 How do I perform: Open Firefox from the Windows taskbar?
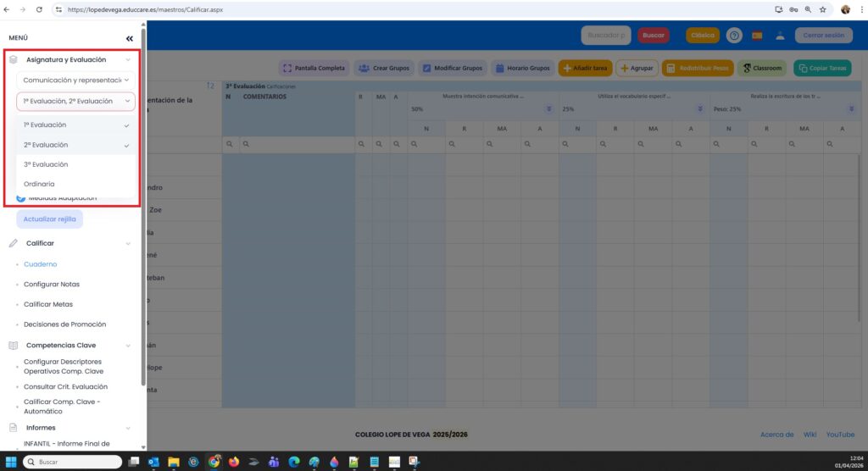pyautogui.click(x=234, y=462)
